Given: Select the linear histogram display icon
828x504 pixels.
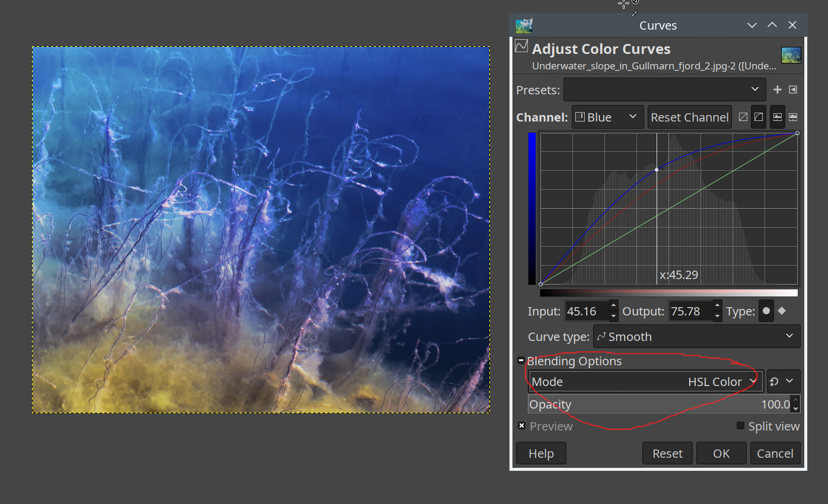Looking at the screenshot, I should [777, 117].
